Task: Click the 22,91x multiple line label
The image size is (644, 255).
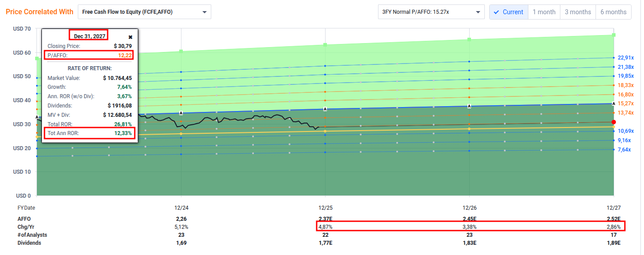Action: click(x=625, y=58)
